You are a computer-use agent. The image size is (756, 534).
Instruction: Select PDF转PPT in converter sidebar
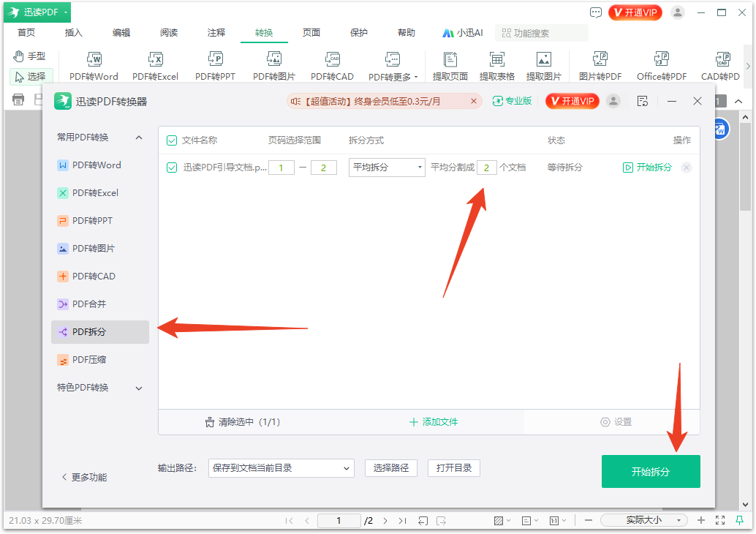click(100, 221)
